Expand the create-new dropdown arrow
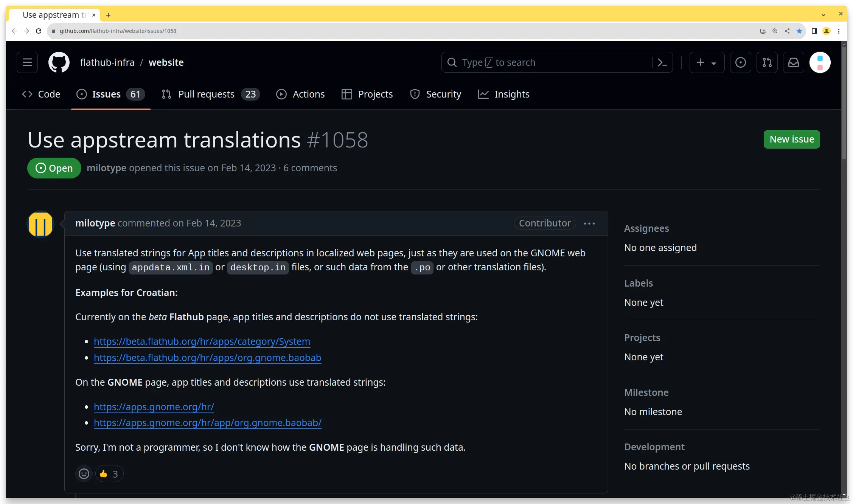 pos(714,63)
